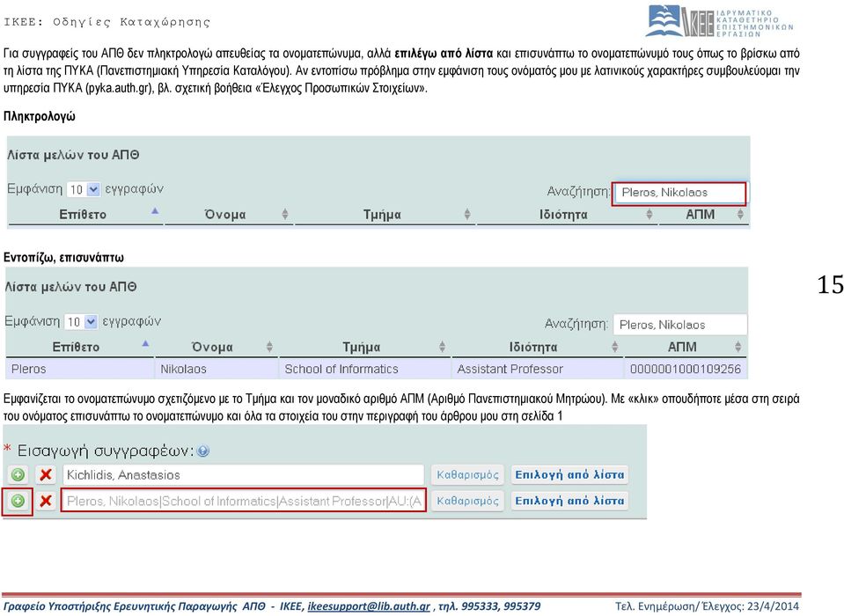
Task: Select the Pleros surname cell
Action: point(80,369)
